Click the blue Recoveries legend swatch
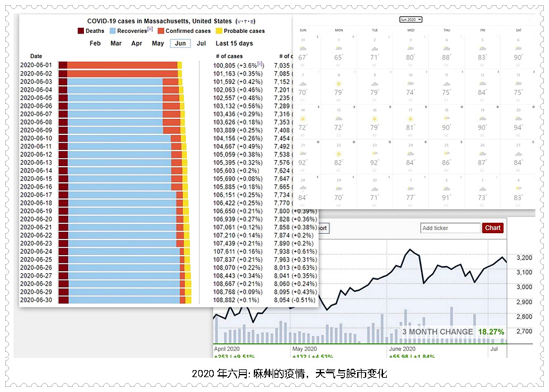 [113, 31]
